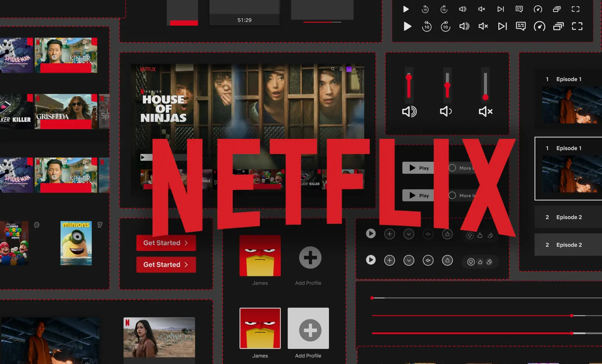
Task: Open the profile avatar menu in the hero header
Action: [349, 69]
